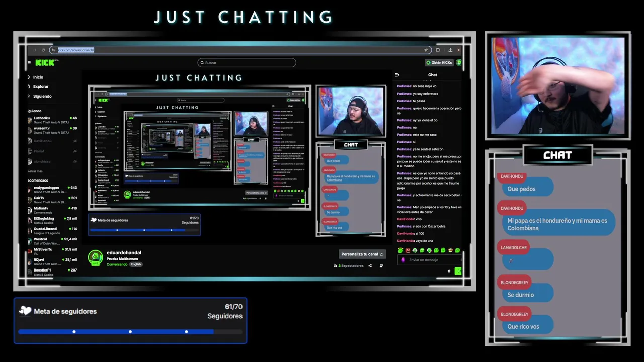Open site info icon in address bar
Screen dimensions: 644x362
coord(53,50)
